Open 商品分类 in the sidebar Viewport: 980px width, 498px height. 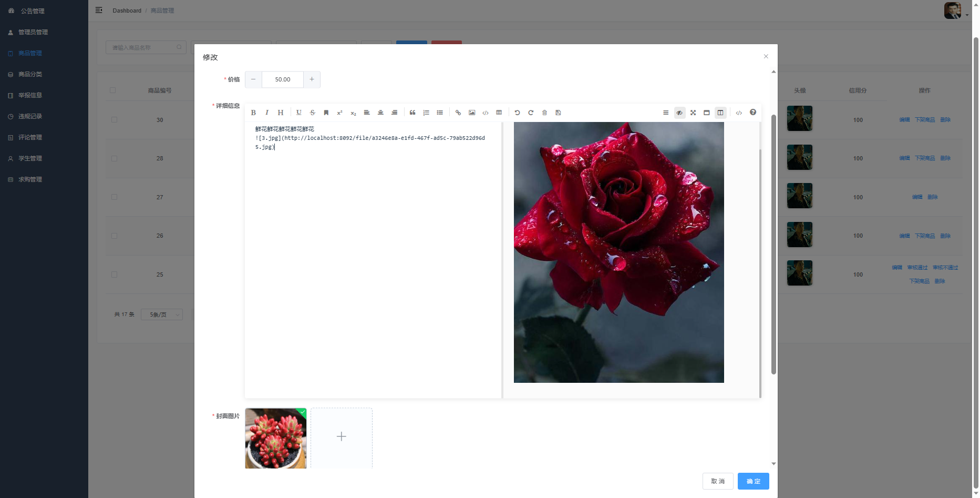(30, 74)
